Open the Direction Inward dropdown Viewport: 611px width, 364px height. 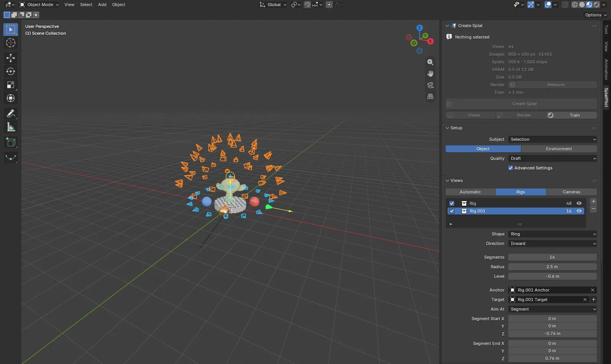(x=553, y=243)
